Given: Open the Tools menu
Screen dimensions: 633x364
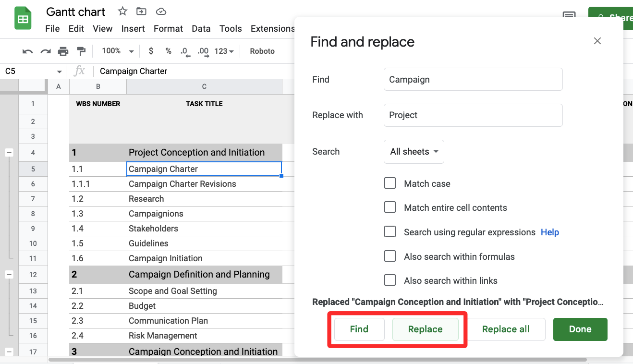Looking at the screenshot, I should tap(231, 29).
